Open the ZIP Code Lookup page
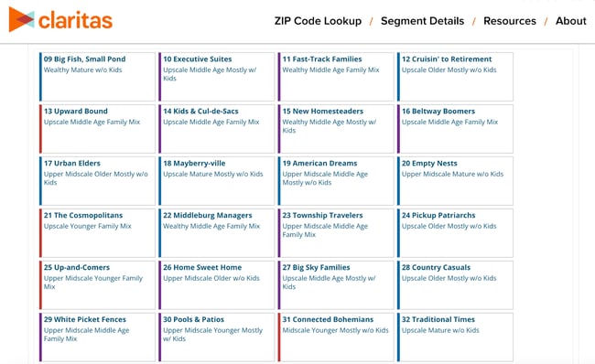Image resolution: width=595 pixels, height=364 pixels. tap(318, 21)
